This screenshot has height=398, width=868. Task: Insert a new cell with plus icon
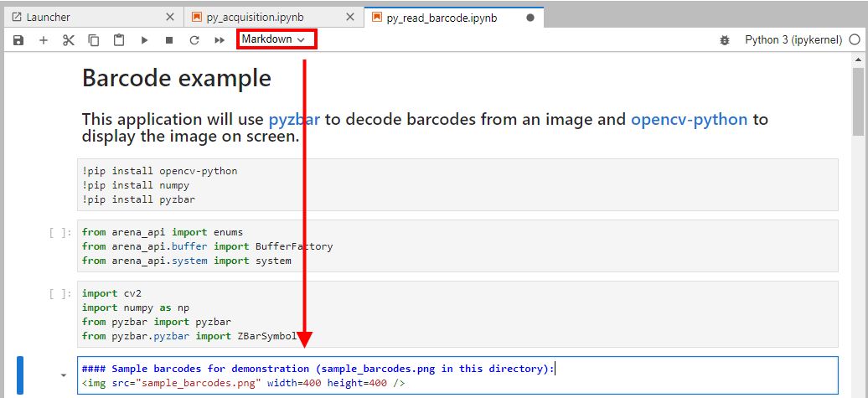[44, 39]
